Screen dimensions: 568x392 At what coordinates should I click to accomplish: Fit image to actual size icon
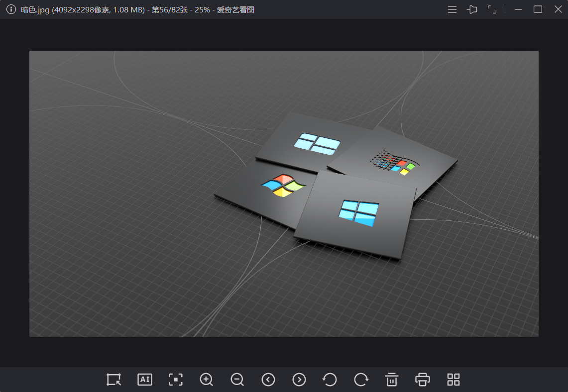pos(176,380)
